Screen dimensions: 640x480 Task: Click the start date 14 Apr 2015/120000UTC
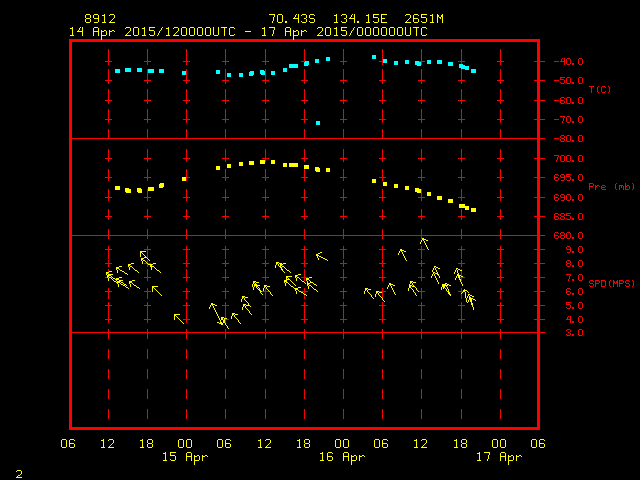152,32
